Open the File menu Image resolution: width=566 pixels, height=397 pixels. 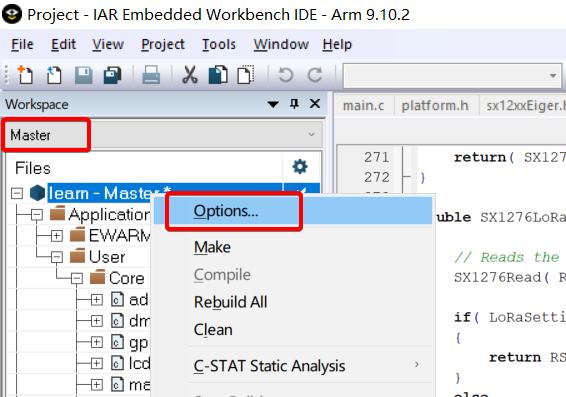click(x=22, y=44)
